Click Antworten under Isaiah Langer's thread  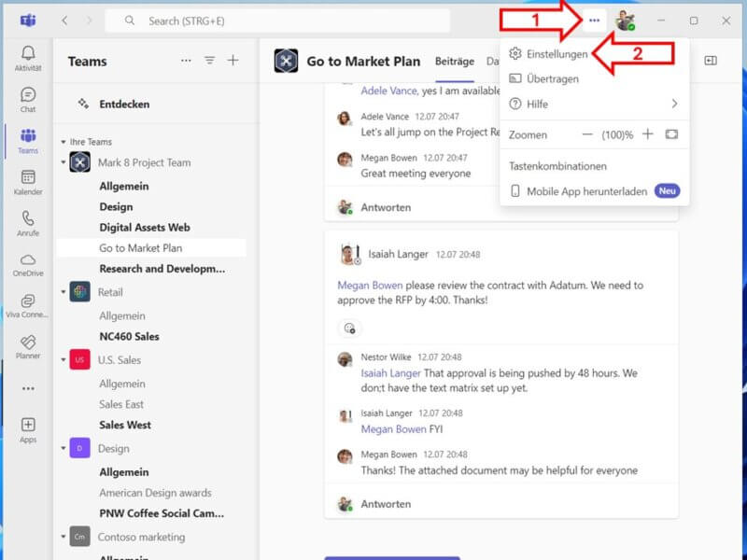386,503
